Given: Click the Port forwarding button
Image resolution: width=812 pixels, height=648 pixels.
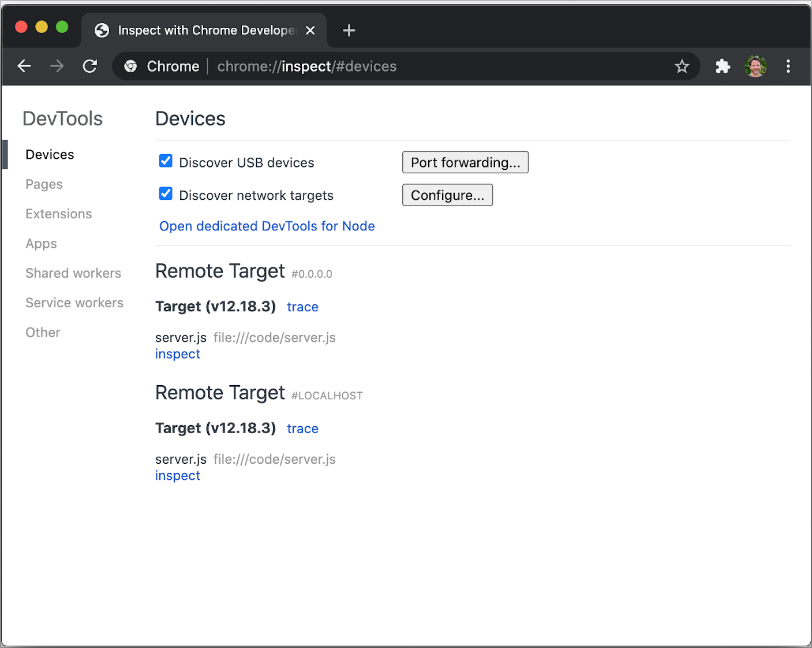Looking at the screenshot, I should [x=465, y=162].
